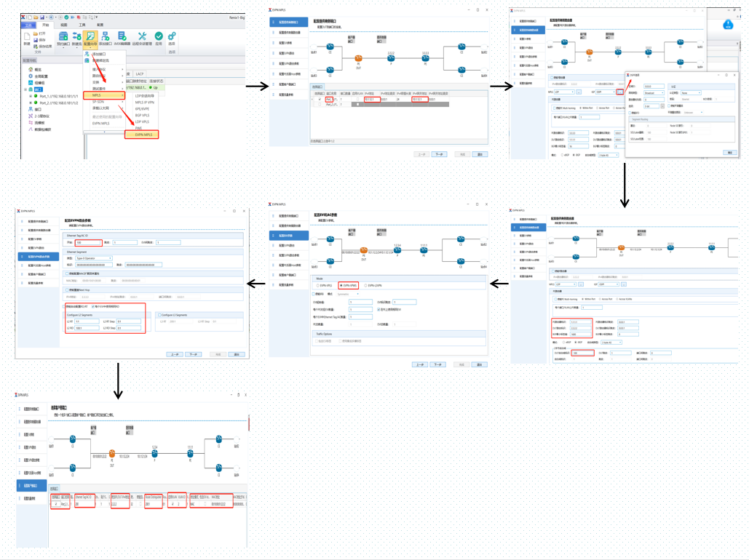The height and width of the screenshot is (560, 749).
Task: Switch to the 视图 ribbon tab
Action: [64, 25]
